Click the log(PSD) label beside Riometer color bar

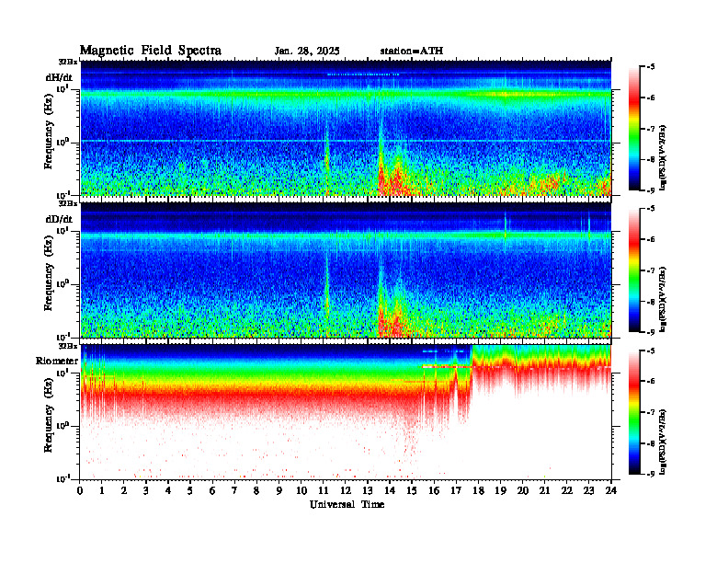[663, 442]
